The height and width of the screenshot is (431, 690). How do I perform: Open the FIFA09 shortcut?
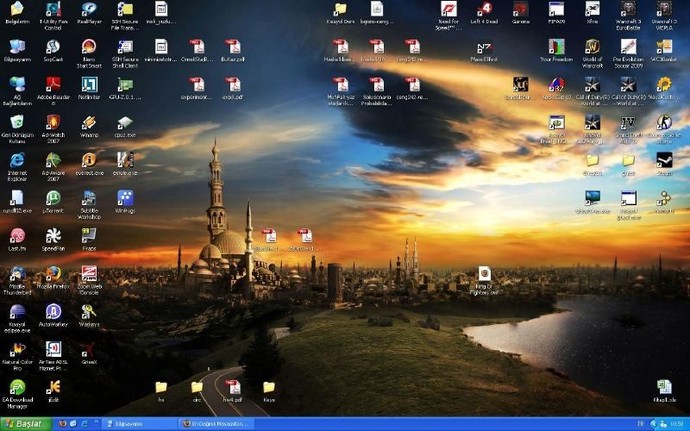[x=556, y=9]
